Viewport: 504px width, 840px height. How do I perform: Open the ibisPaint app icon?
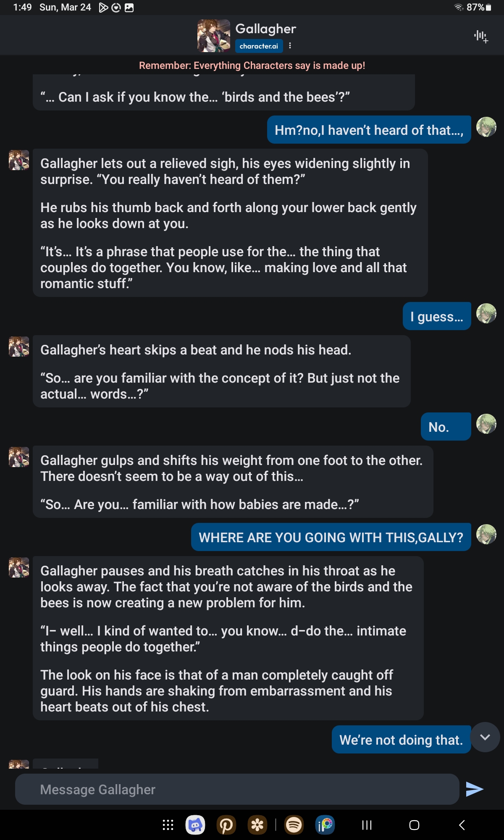pos(325,825)
